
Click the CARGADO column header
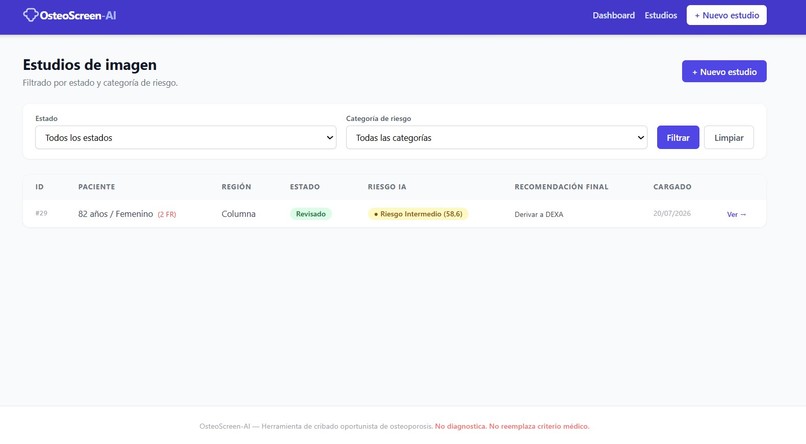672,187
